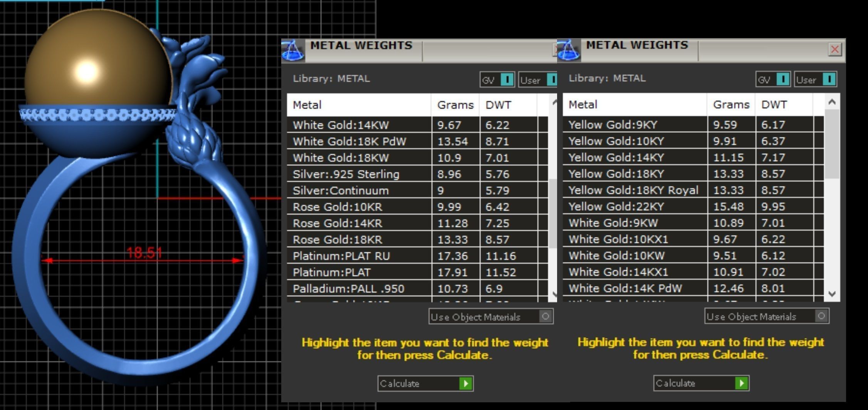
Task: Select the White Gold:14KW row
Action: pyautogui.click(x=418, y=125)
